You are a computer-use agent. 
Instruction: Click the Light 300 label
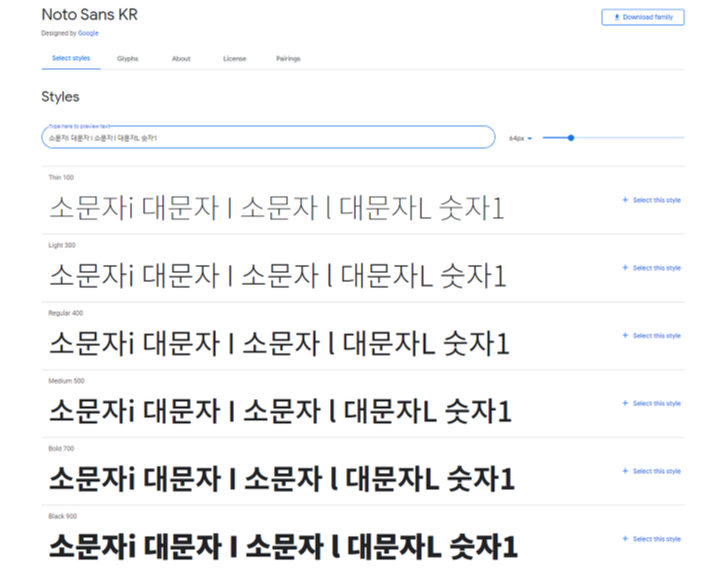[x=62, y=245]
